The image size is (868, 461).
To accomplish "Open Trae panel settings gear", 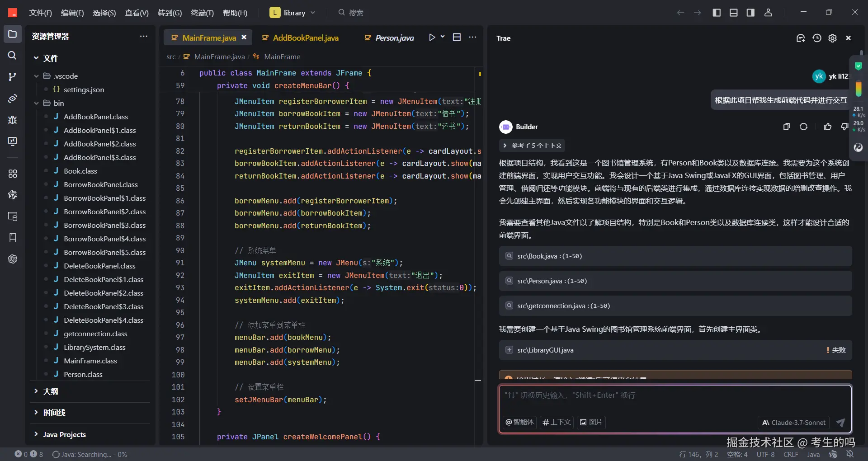I will tap(832, 38).
